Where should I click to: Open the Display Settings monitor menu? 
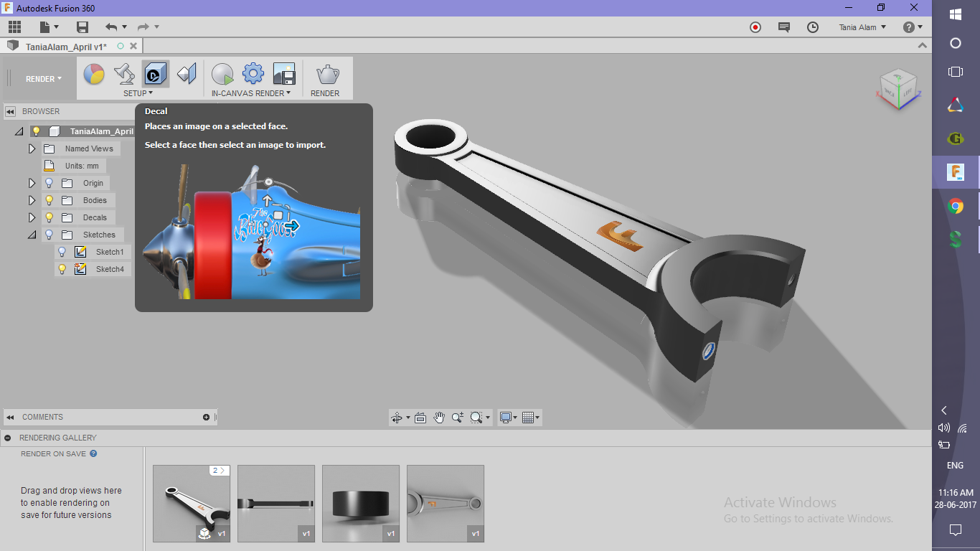pos(509,418)
